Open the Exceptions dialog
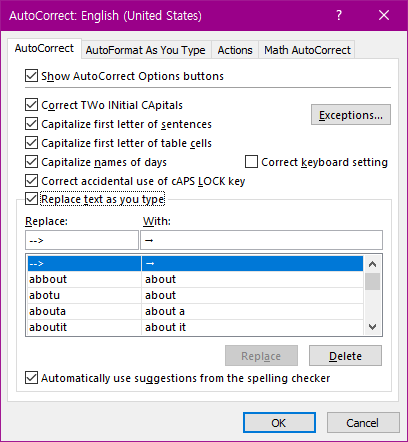Screen dimensions: 408x442 click(351, 115)
